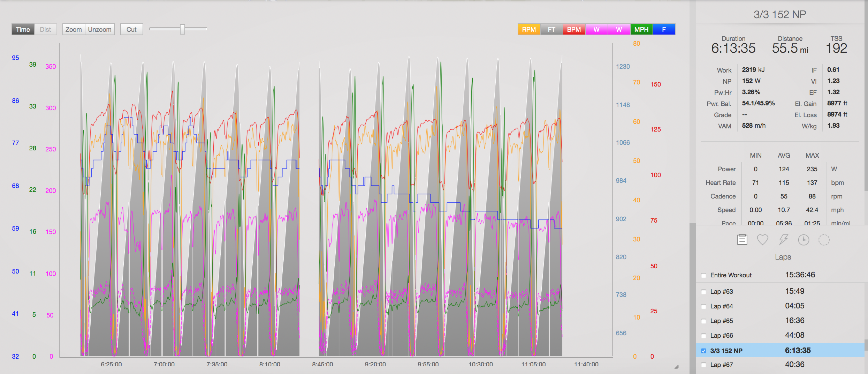
Task: Toggle the blue F temperature channel
Action: point(664,30)
